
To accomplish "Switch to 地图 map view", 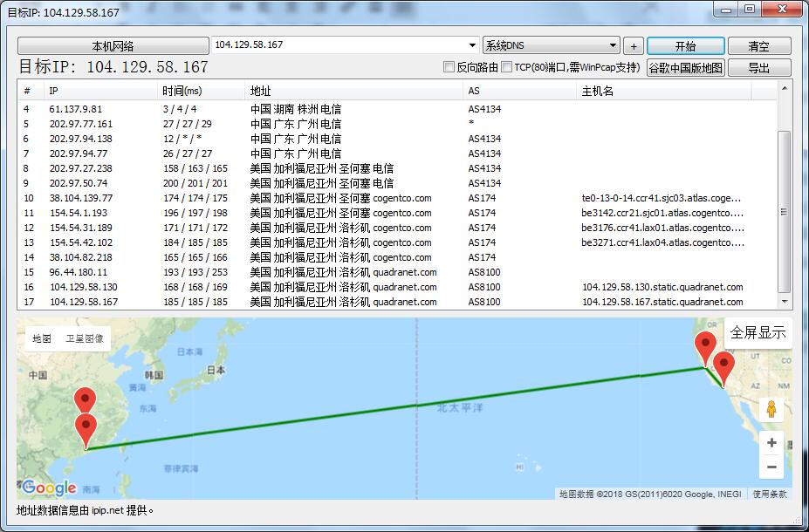I will click(42, 338).
